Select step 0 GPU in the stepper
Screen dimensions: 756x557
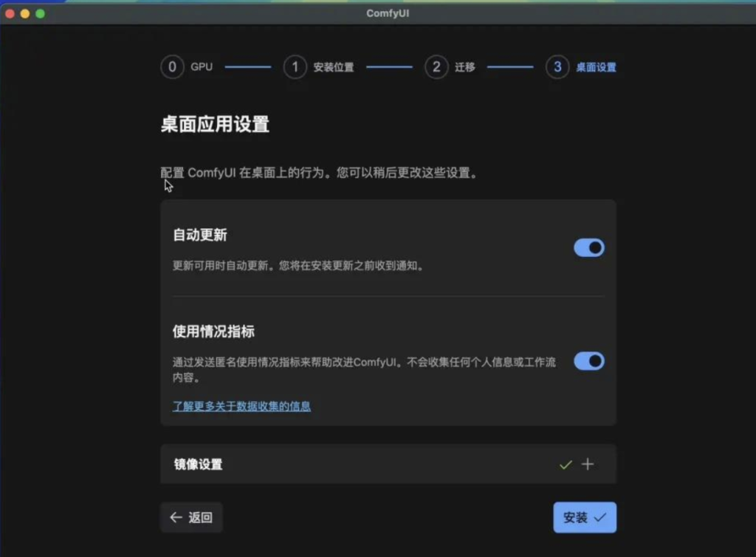click(187, 66)
